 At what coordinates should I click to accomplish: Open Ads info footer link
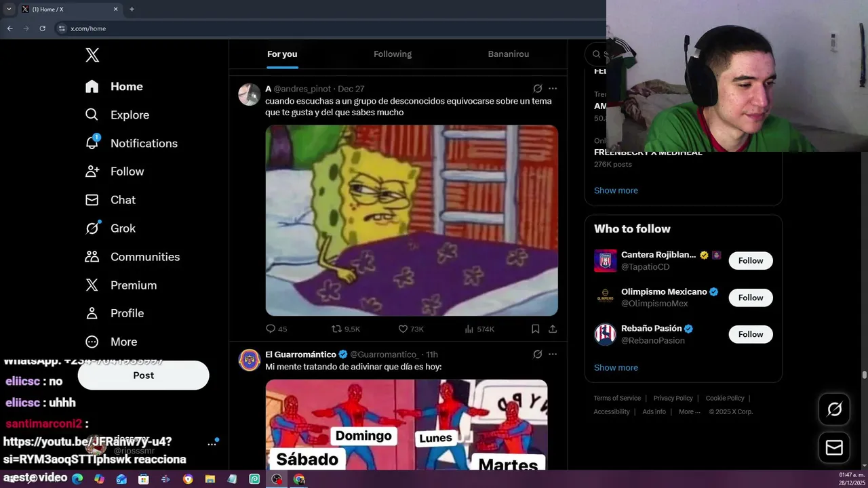click(x=654, y=412)
